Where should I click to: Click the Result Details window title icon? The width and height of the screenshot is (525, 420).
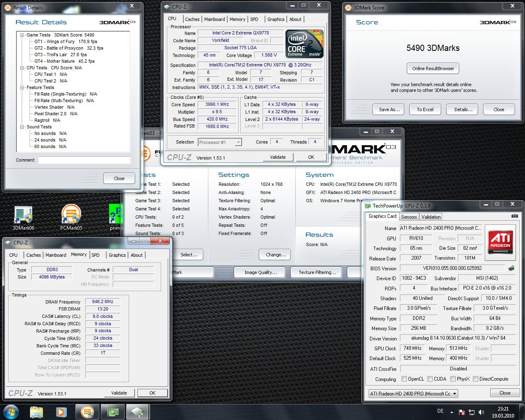[x=9, y=7]
